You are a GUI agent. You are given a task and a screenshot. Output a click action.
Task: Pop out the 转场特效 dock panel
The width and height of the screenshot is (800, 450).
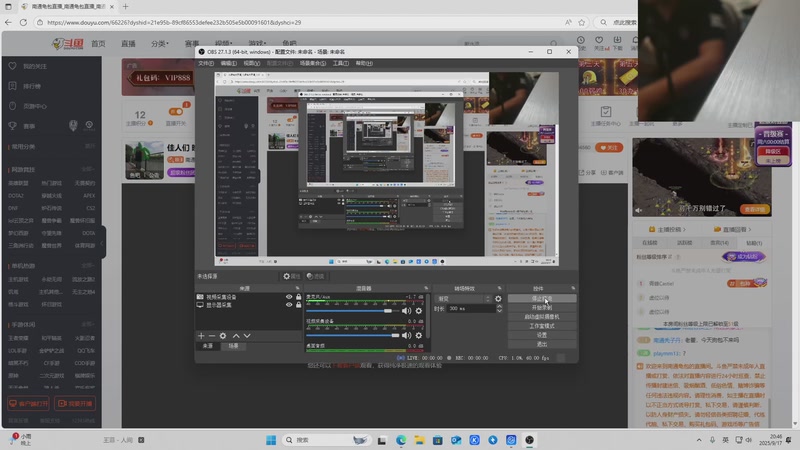[499, 288]
